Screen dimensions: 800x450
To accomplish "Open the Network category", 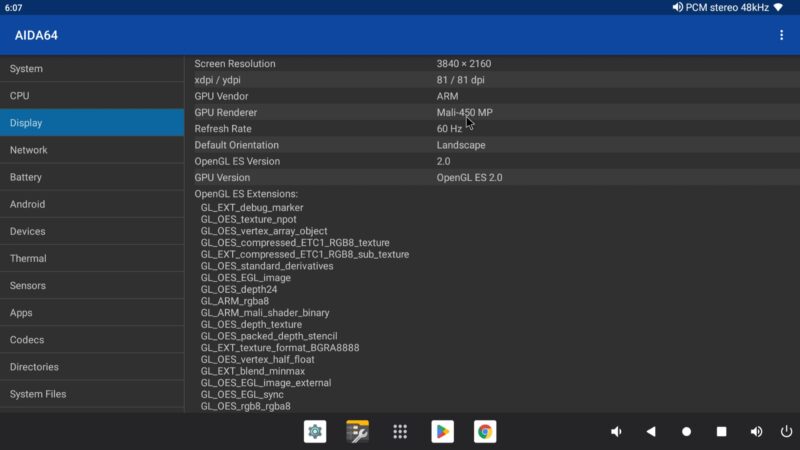I will pos(92,149).
